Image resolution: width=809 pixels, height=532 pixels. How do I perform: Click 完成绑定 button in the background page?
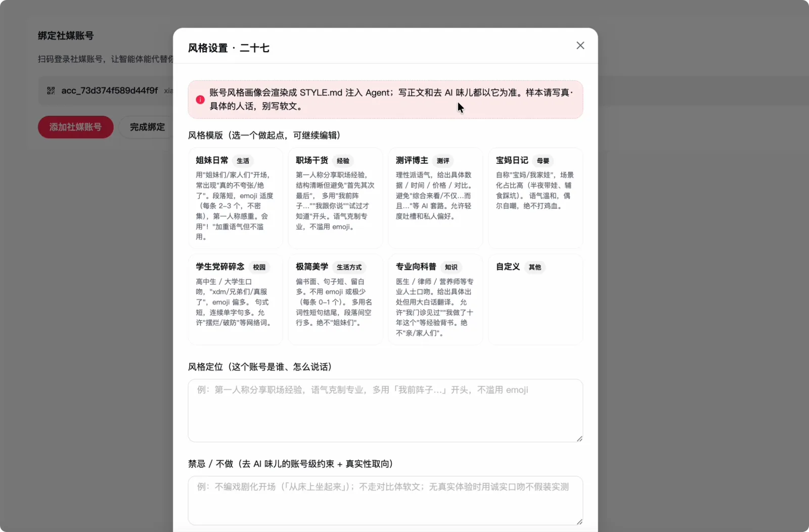tap(147, 127)
